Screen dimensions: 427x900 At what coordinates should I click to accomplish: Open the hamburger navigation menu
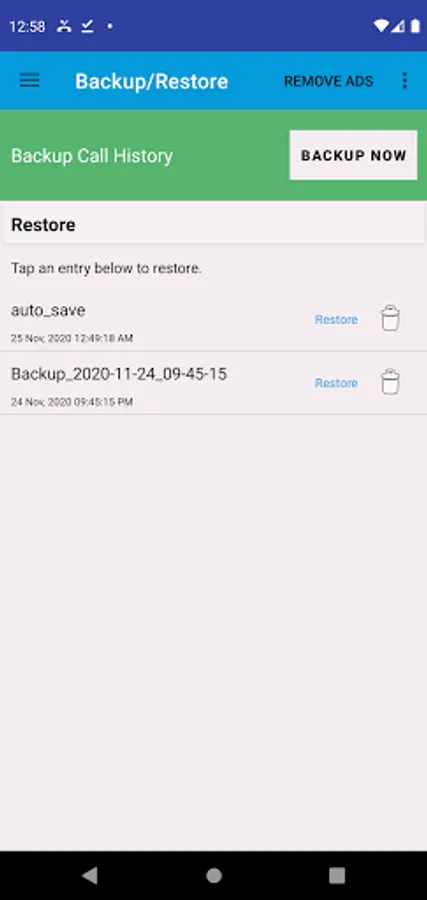tap(30, 81)
